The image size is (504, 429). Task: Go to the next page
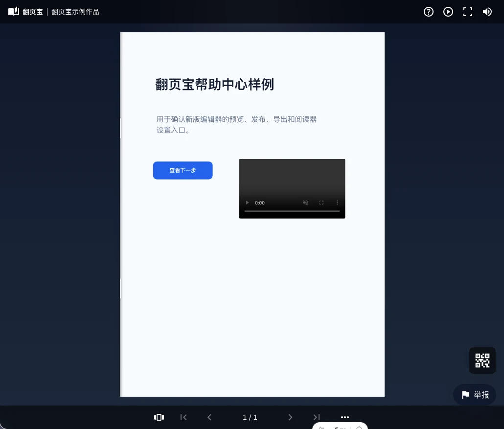[290, 417]
